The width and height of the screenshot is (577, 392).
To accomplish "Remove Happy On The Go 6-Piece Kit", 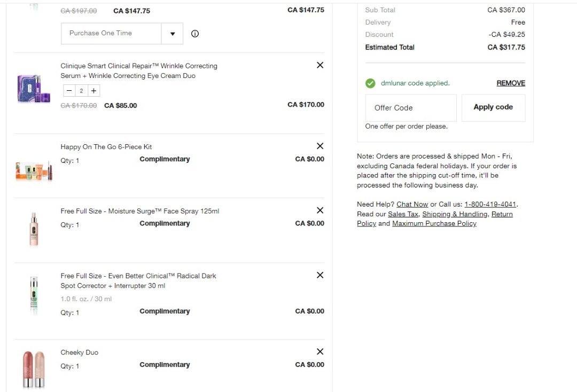I will (320, 146).
